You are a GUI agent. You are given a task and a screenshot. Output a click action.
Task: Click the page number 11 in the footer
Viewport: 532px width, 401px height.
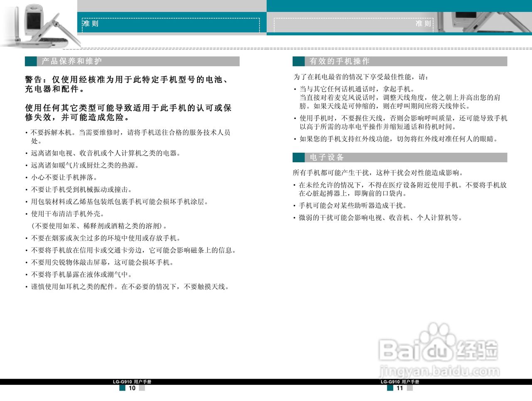pyautogui.click(x=399, y=388)
